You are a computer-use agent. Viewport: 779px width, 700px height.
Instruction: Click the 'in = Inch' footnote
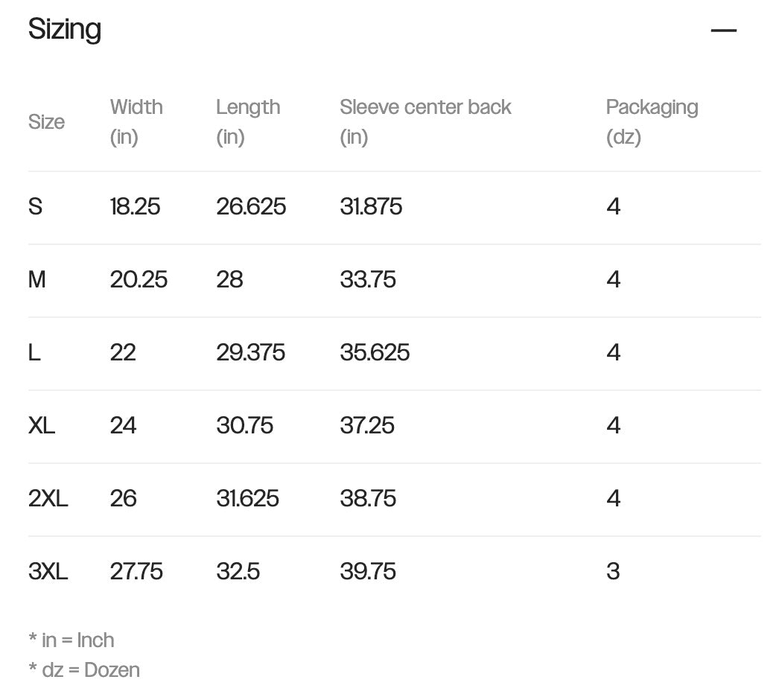71,640
